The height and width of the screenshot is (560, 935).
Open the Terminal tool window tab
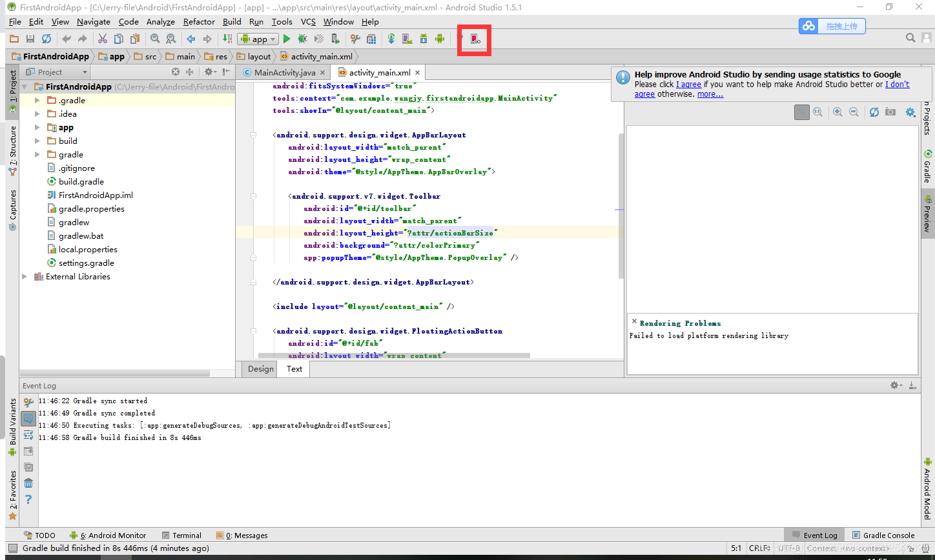pyautogui.click(x=181, y=535)
